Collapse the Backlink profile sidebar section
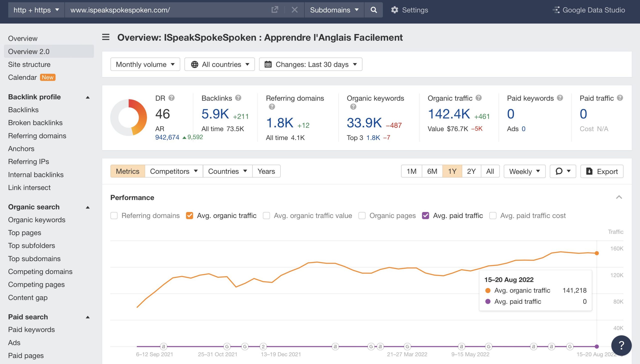Viewport: 640px width, 364px height. tap(88, 97)
